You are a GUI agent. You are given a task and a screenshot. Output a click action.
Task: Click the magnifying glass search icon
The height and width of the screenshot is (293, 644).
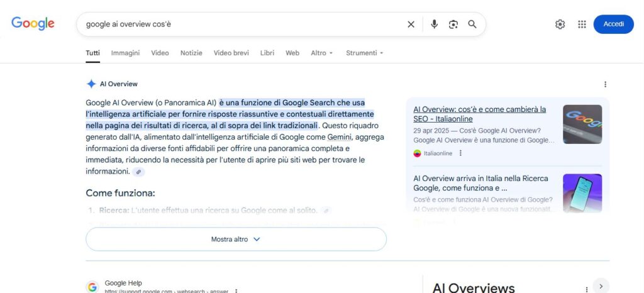coord(472,25)
